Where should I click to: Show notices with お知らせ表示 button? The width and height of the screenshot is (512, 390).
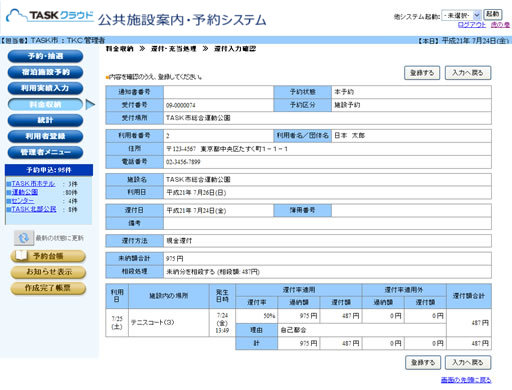point(48,272)
